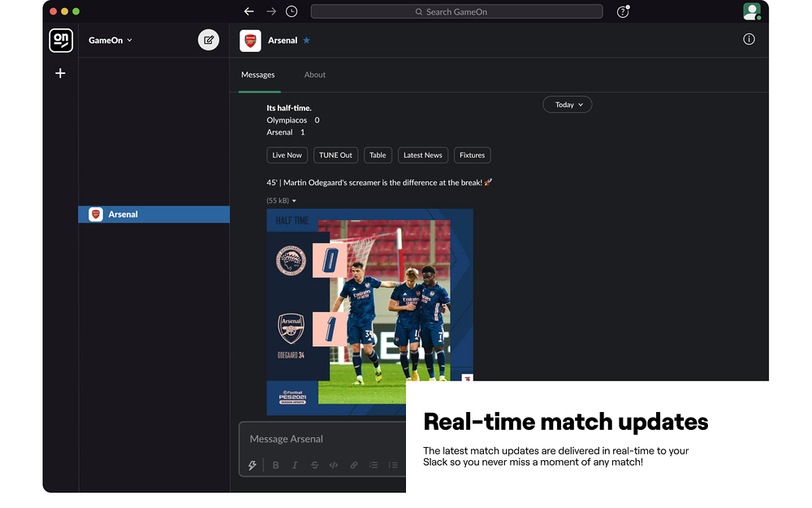Insert a bulleted list in composer
The image size is (812, 508).
click(393, 465)
